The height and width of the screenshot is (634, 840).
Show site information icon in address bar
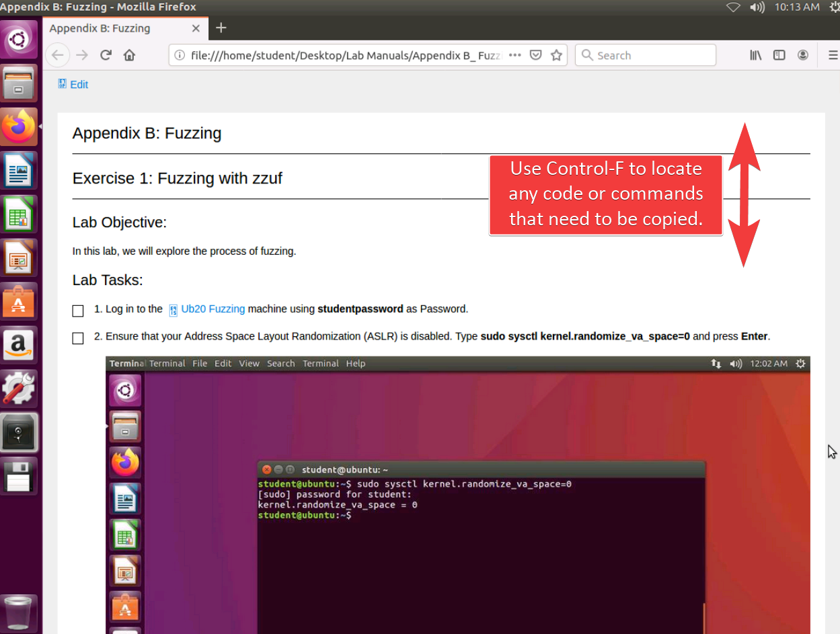point(180,55)
